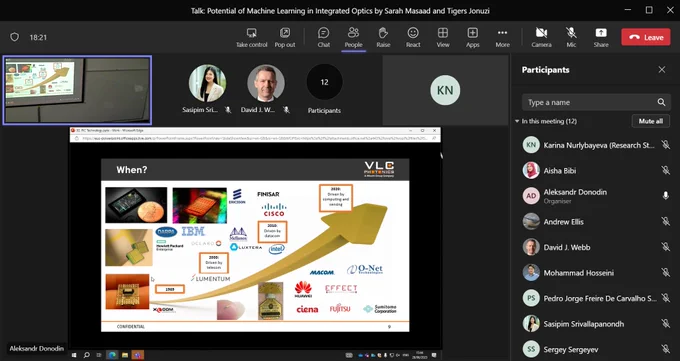
Task: Click the muted mic icon for Sergey Sergeyev
Action: click(x=665, y=349)
